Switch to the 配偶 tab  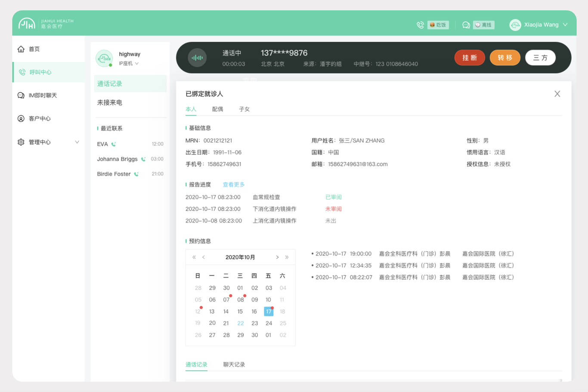pos(217,109)
